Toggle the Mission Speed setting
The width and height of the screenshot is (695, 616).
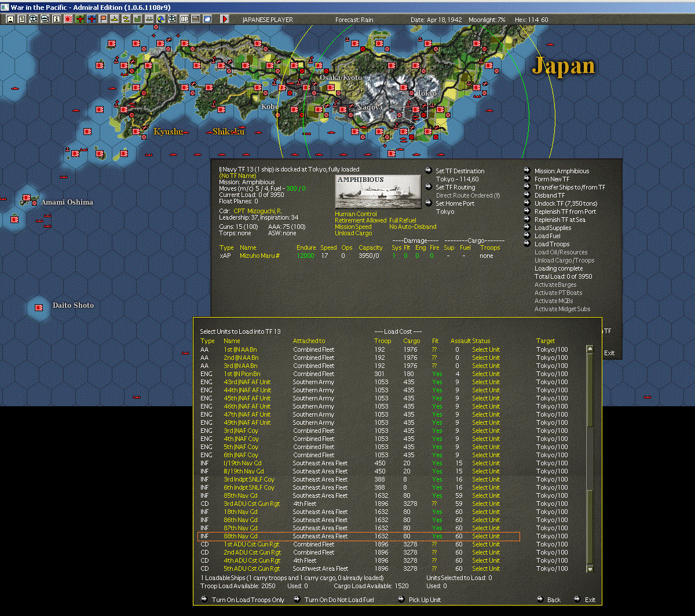353,227
